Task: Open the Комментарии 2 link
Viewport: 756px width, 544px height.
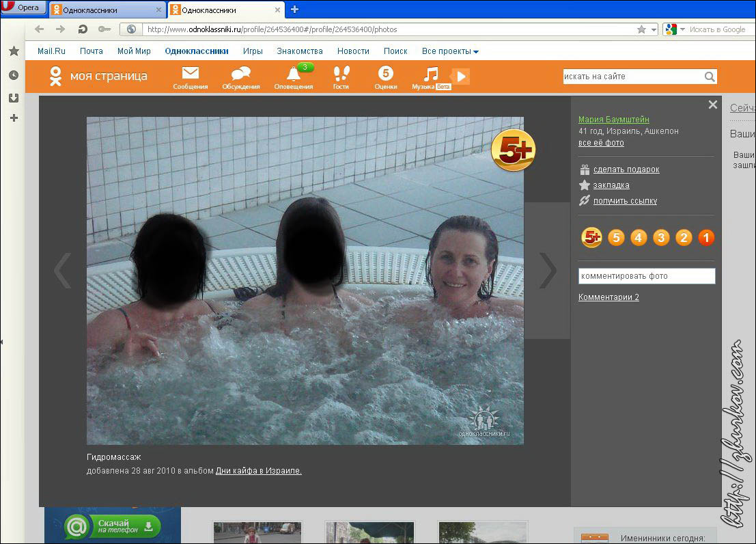Action: pyautogui.click(x=608, y=297)
